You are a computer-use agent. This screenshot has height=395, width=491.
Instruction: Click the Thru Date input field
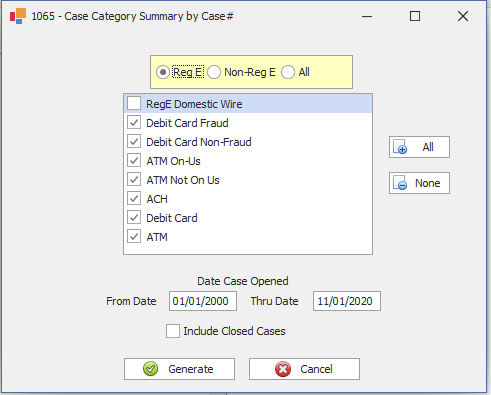347,301
